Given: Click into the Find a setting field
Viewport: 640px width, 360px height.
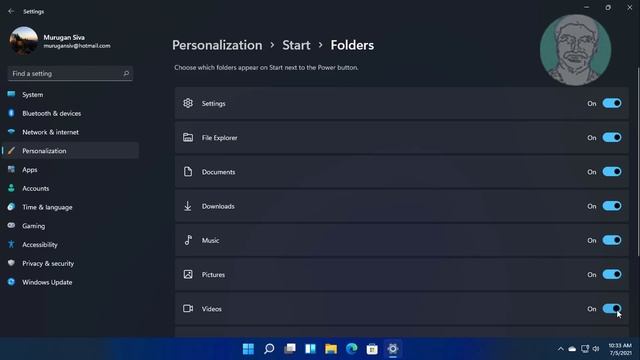Looking at the screenshot, I should [70, 73].
